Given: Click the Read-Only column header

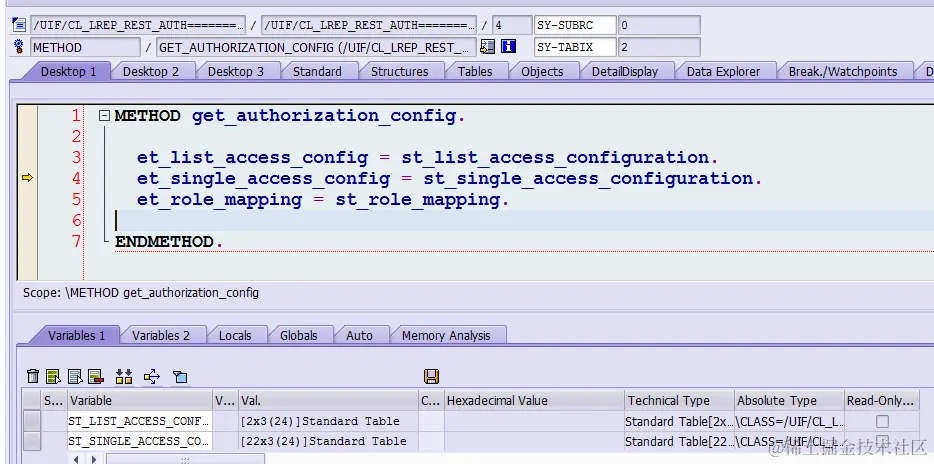Looking at the screenshot, I should [882, 401].
